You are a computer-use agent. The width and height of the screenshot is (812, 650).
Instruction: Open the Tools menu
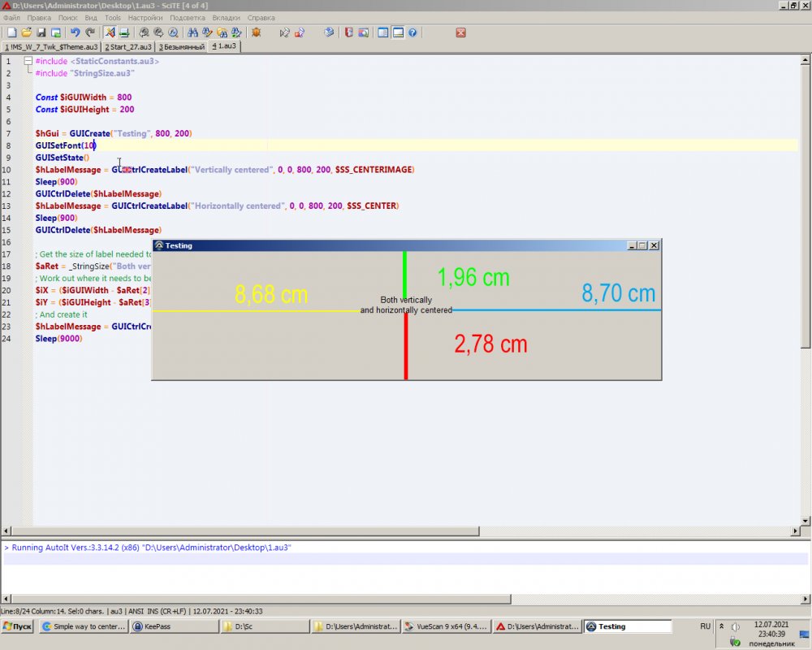113,18
